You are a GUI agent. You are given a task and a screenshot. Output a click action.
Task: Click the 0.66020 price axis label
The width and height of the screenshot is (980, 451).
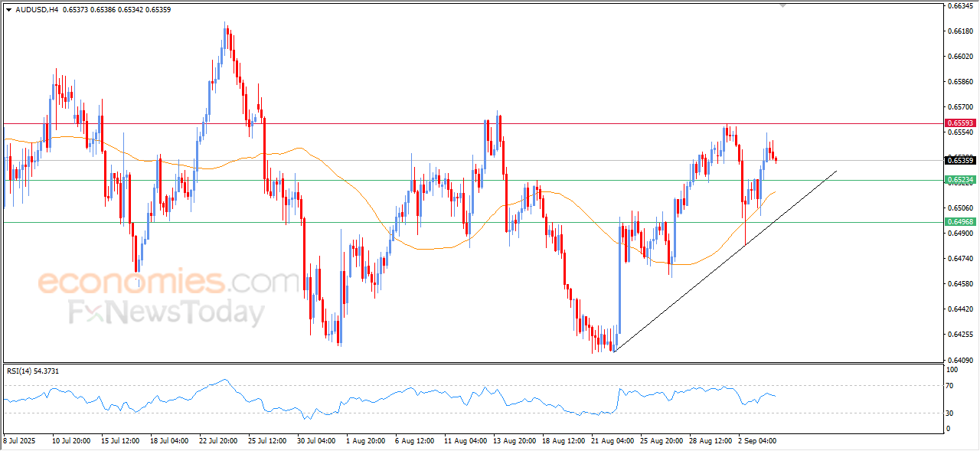[960, 57]
